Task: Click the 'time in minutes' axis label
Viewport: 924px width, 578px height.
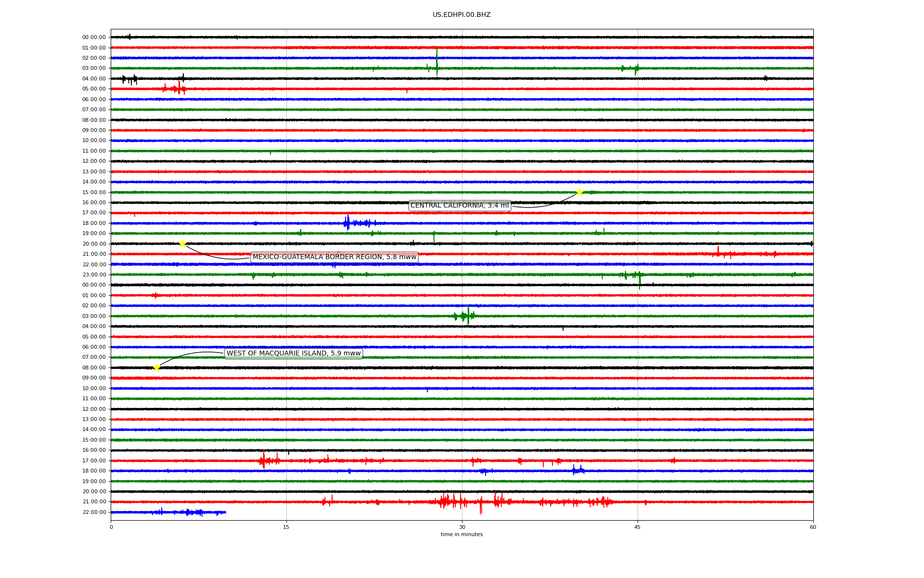Action: (x=461, y=534)
